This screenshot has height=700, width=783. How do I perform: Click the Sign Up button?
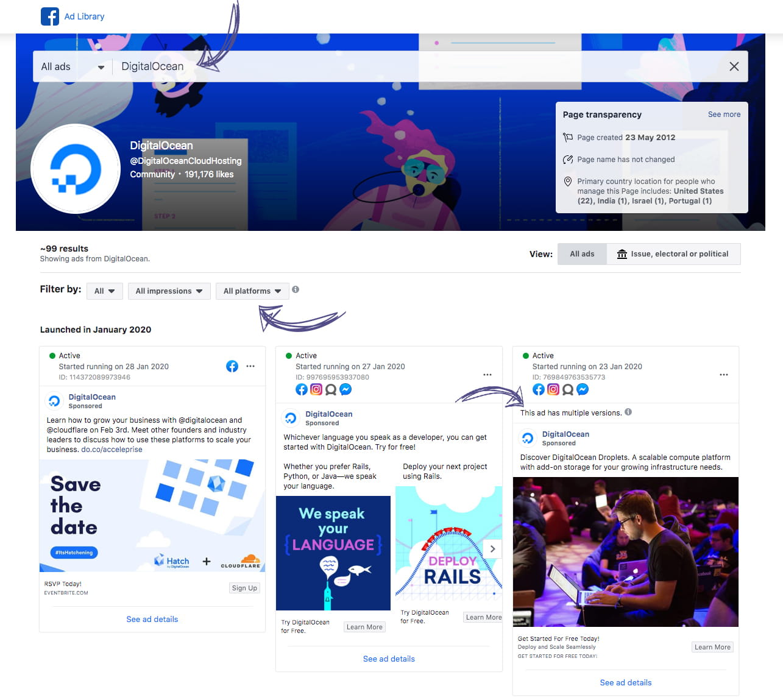click(x=244, y=588)
